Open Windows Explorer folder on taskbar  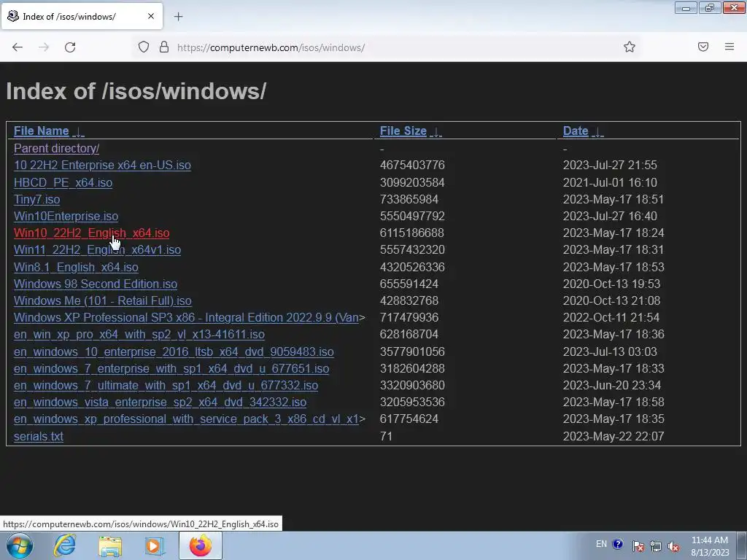[110, 545]
